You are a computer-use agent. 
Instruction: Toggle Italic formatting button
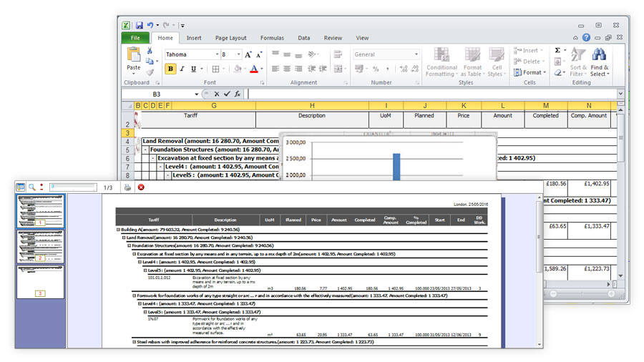(x=182, y=69)
